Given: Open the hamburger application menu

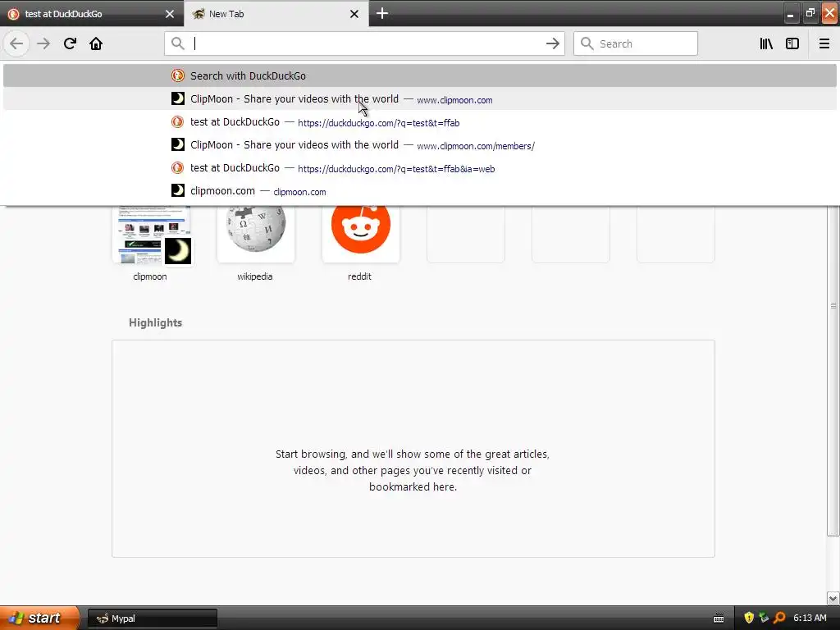Looking at the screenshot, I should tap(824, 43).
